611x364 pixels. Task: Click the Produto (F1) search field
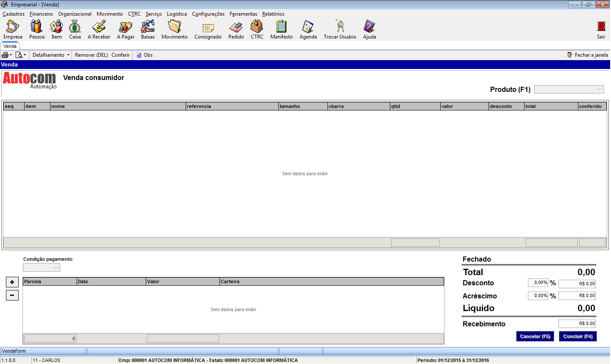point(569,89)
